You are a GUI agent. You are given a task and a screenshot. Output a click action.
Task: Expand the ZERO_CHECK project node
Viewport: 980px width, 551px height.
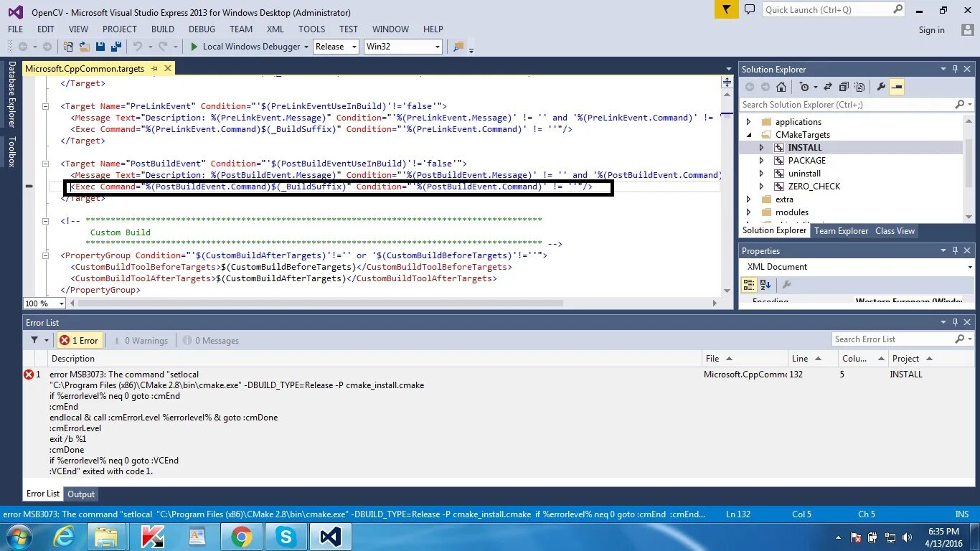coord(762,187)
